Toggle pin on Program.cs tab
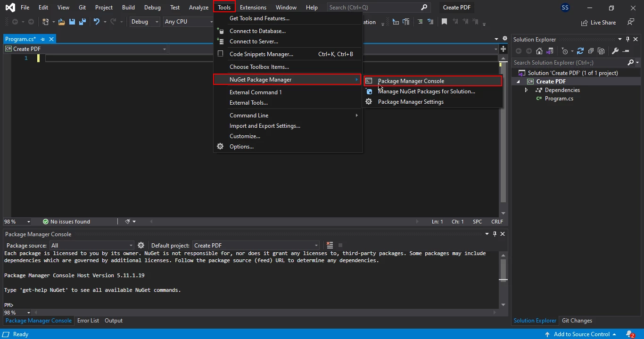The image size is (644, 339). point(43,39)
